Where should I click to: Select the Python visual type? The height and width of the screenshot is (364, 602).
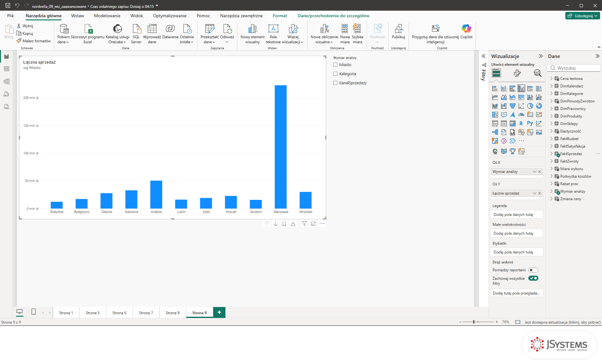click(x=530, y=123)
